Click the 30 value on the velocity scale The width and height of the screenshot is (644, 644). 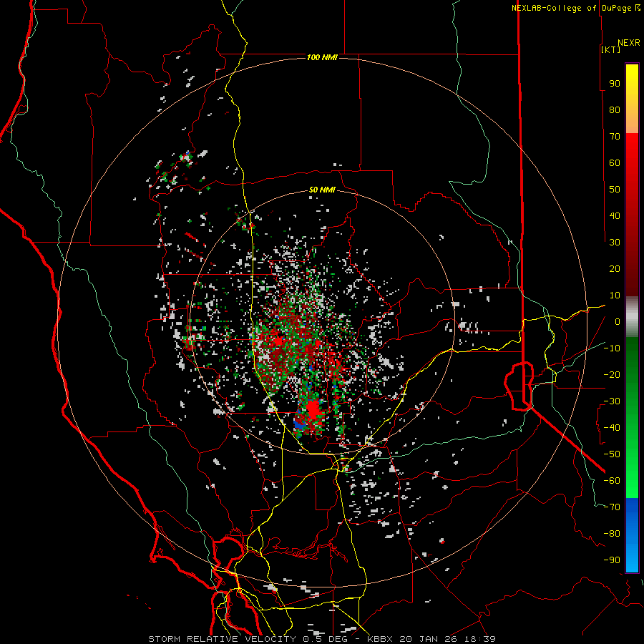(615, 243)
